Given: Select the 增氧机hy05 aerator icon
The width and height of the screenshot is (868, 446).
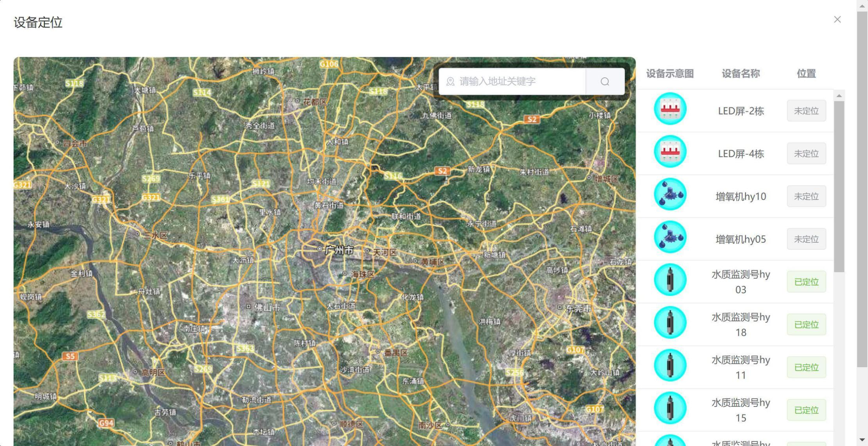Looking at the screenshot, I should tap(670, 237).
